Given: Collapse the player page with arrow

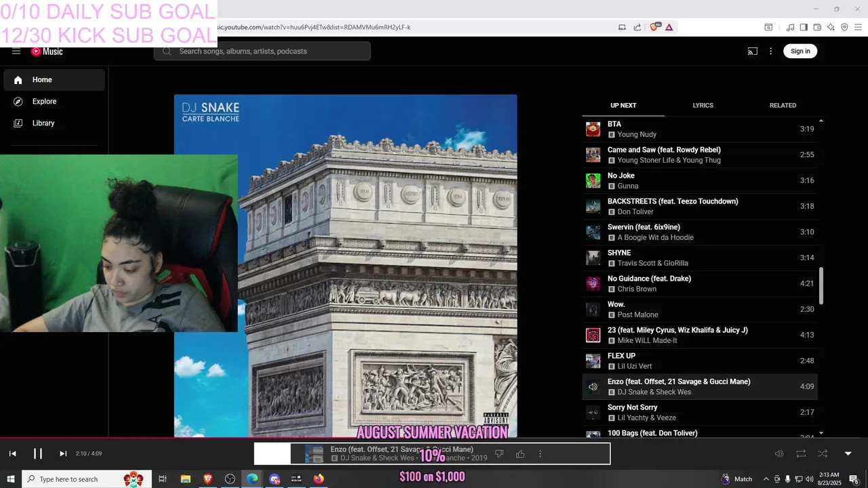Looking at the screenshot, I should [x=848, y=454].
